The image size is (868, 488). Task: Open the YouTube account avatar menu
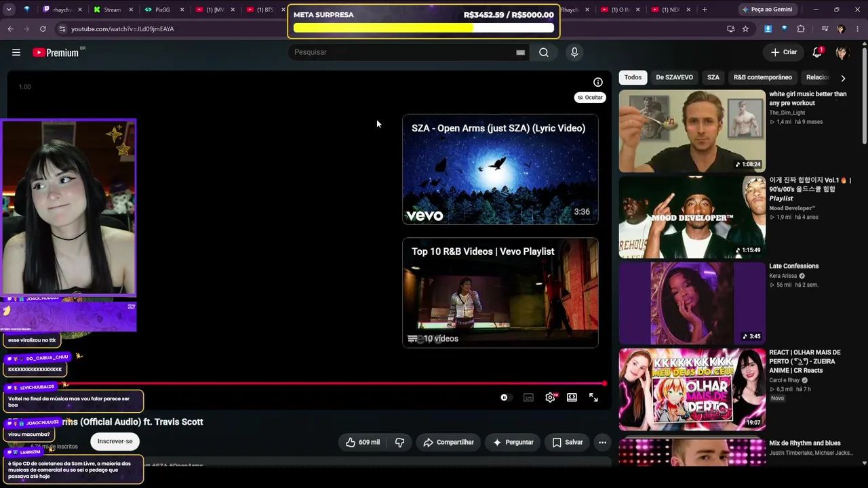pos(842,52)
